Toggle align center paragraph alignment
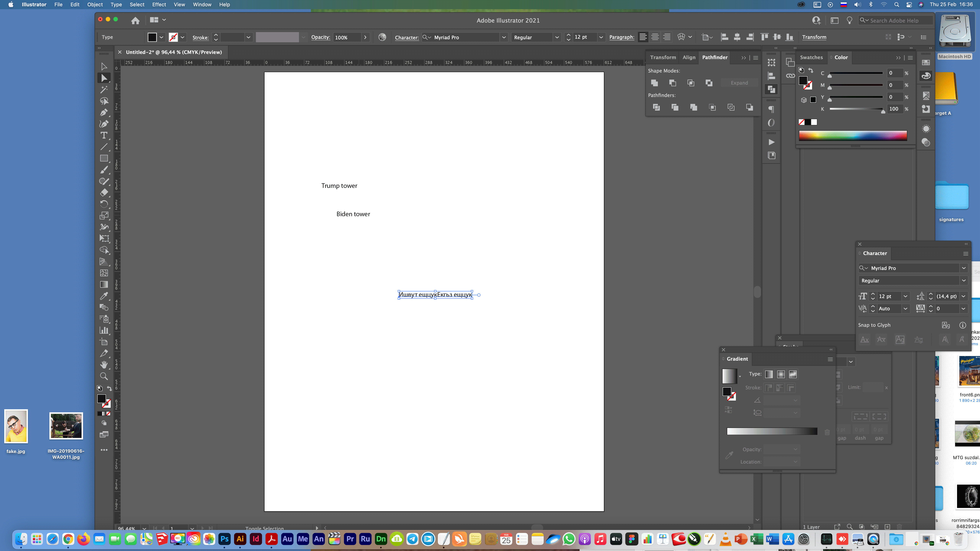The width and height of the screenshot is (980, 551). 655,37
